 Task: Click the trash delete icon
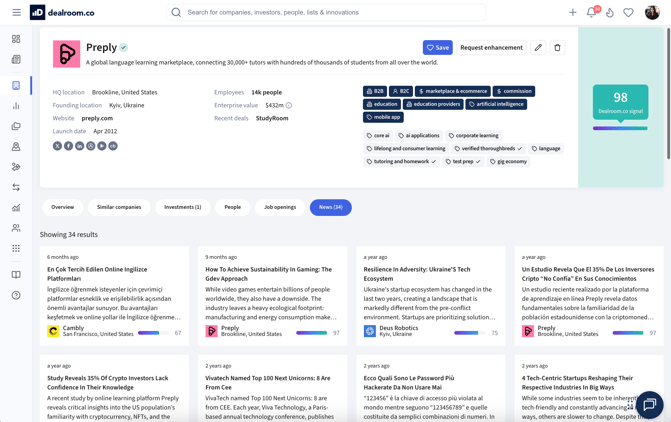click(557, 48)
